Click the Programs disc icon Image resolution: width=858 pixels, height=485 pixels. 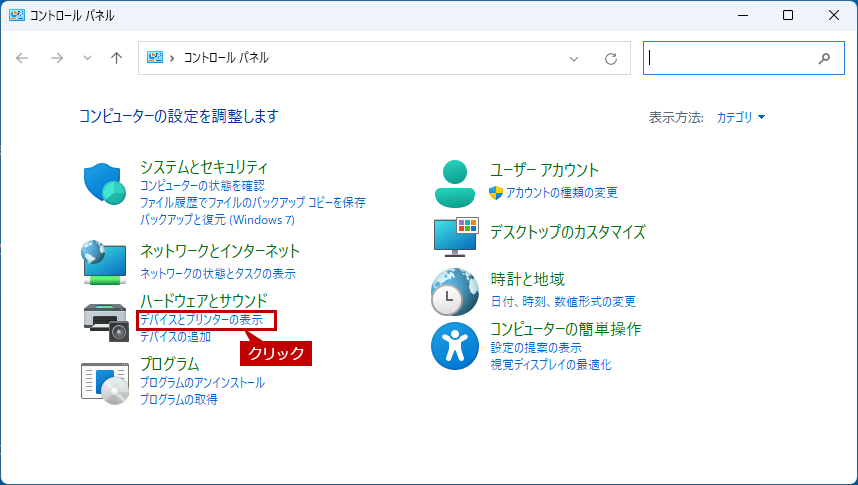point(105,384)
